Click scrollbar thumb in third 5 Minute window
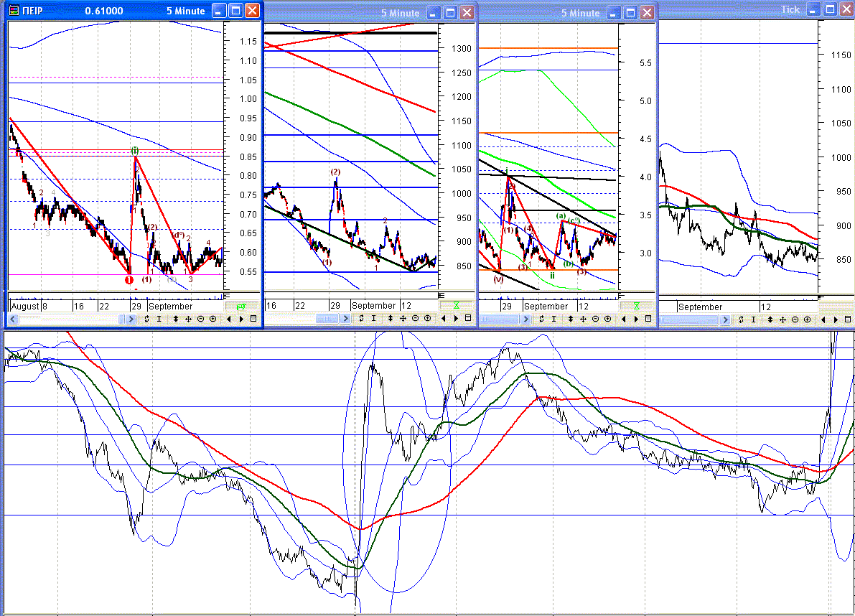The image size is (855, 616). pos(500,319)
